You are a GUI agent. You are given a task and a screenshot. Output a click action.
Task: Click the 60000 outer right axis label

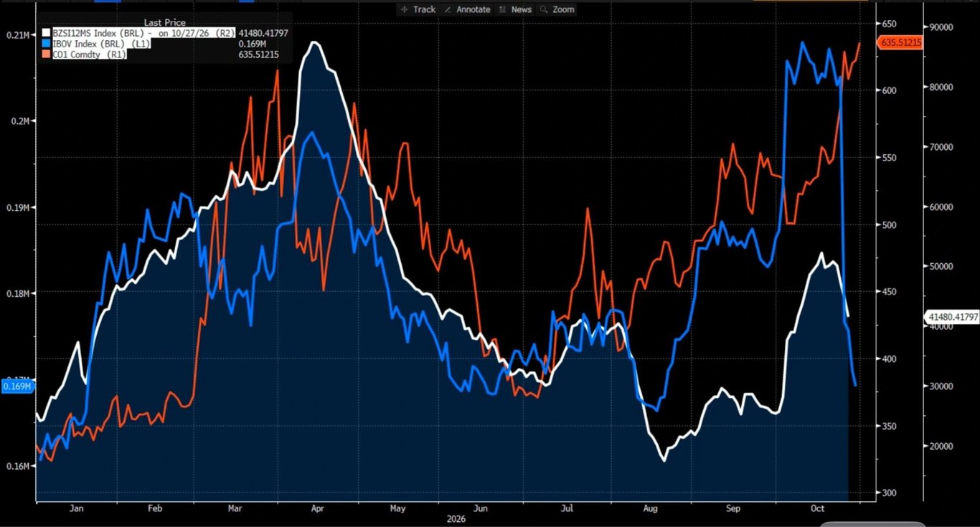point(941,207)
